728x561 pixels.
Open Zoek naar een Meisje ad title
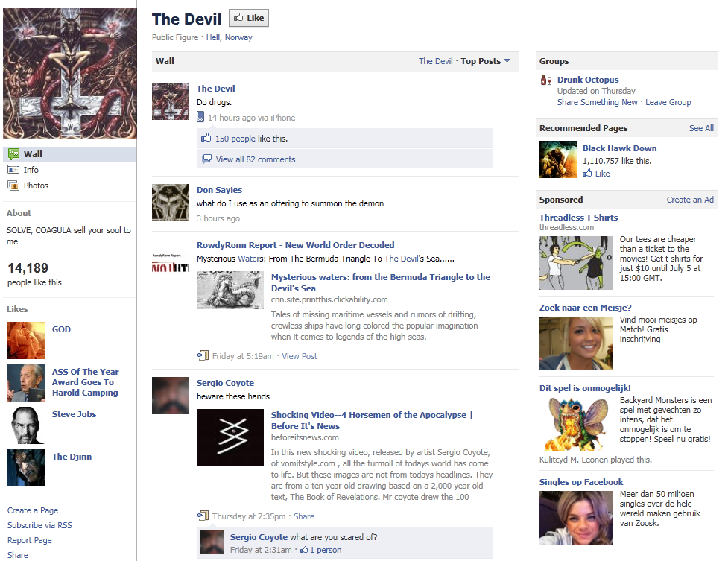[585, 308]
